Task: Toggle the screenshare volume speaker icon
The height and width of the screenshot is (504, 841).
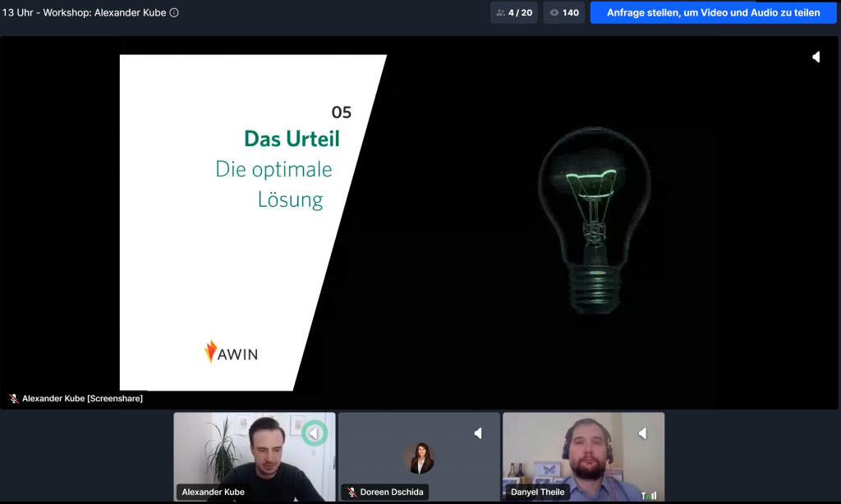Action: coord(816,57)
